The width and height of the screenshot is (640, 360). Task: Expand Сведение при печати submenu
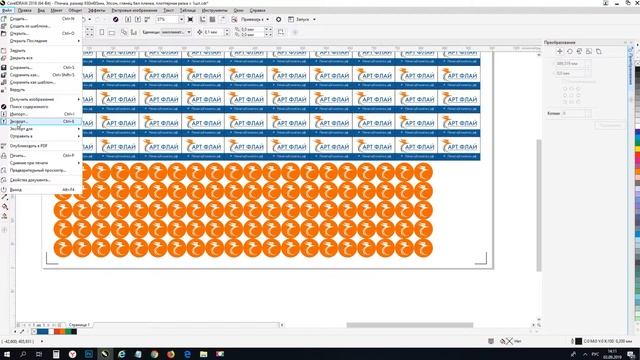coord(41,163)
